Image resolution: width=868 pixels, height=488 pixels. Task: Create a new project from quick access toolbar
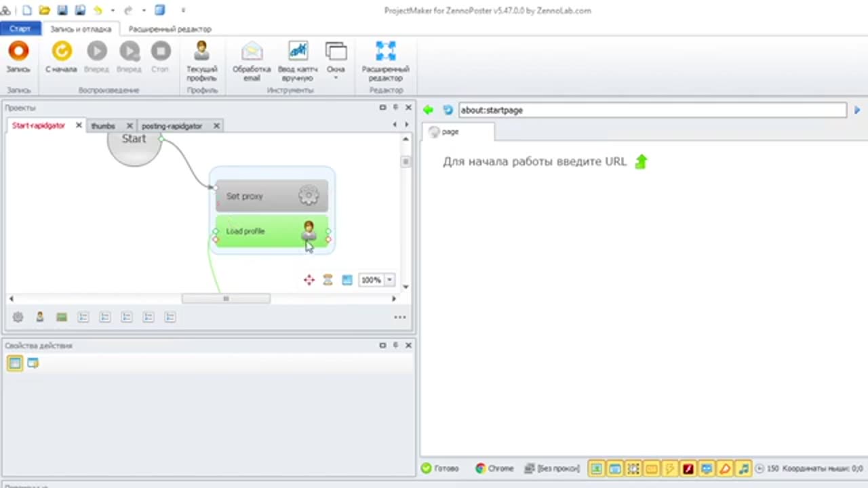coord(27,10)
